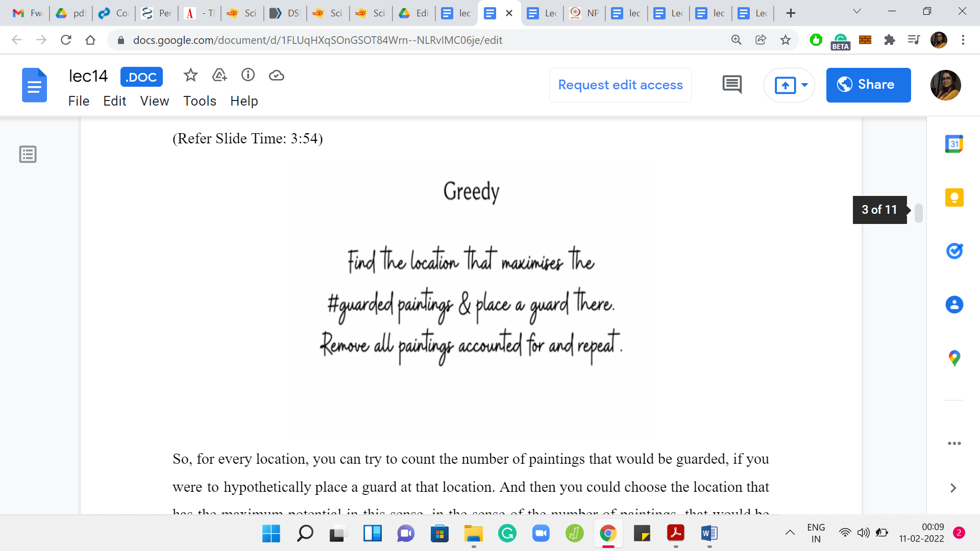Check the cloud document status icon

point(277,76)
